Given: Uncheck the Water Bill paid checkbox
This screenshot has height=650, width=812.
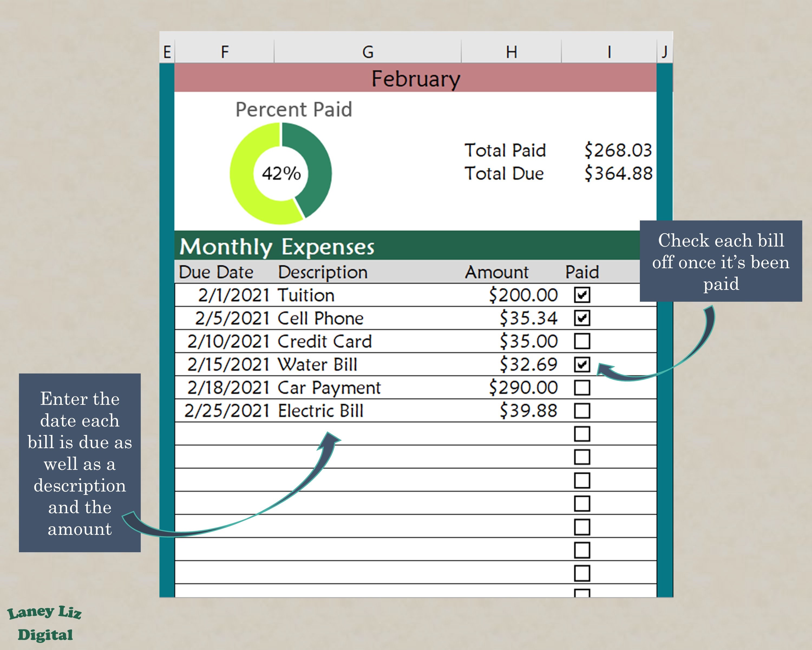Looking at the screenshot, I should 582,364.
